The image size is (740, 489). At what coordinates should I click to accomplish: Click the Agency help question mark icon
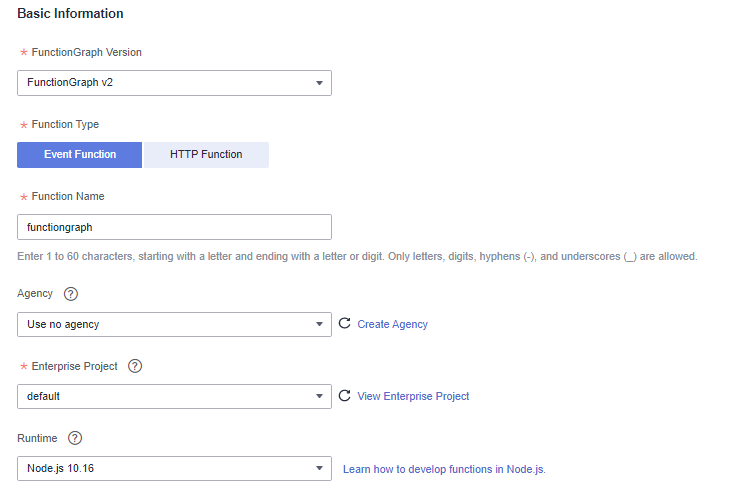click(71, 294)
